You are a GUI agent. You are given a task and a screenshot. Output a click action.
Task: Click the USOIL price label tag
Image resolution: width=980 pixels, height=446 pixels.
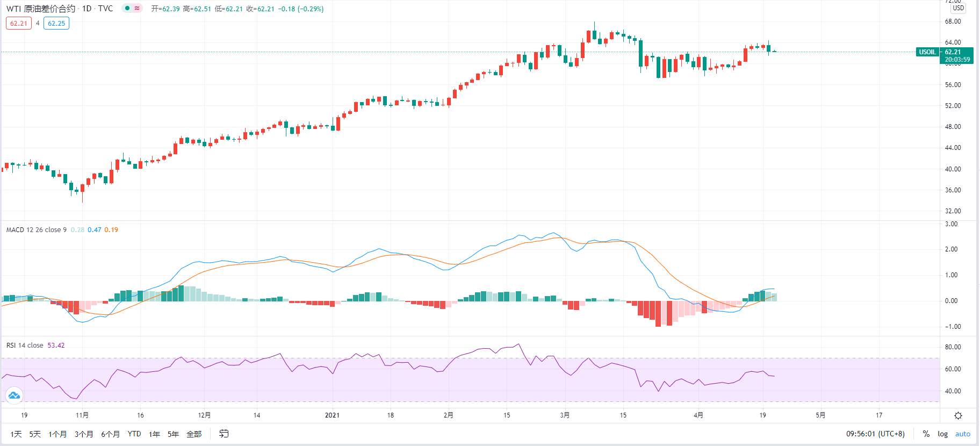point(927,52)
